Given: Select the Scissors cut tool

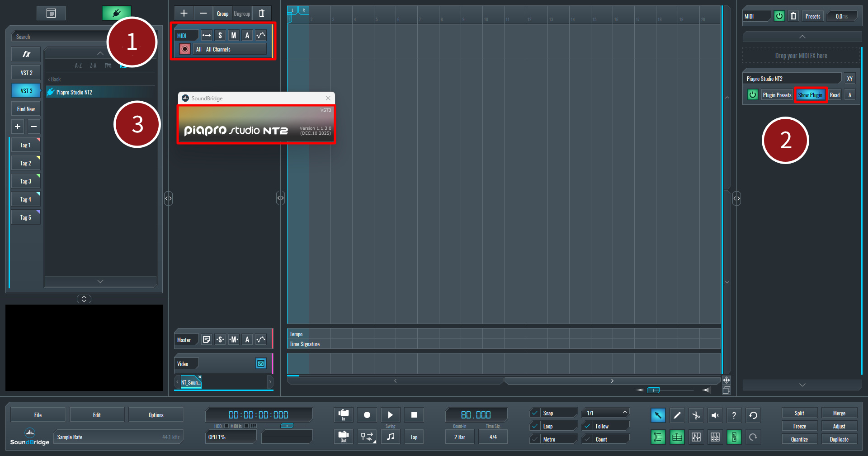Looking at the screenshot, I should point(696,415).
